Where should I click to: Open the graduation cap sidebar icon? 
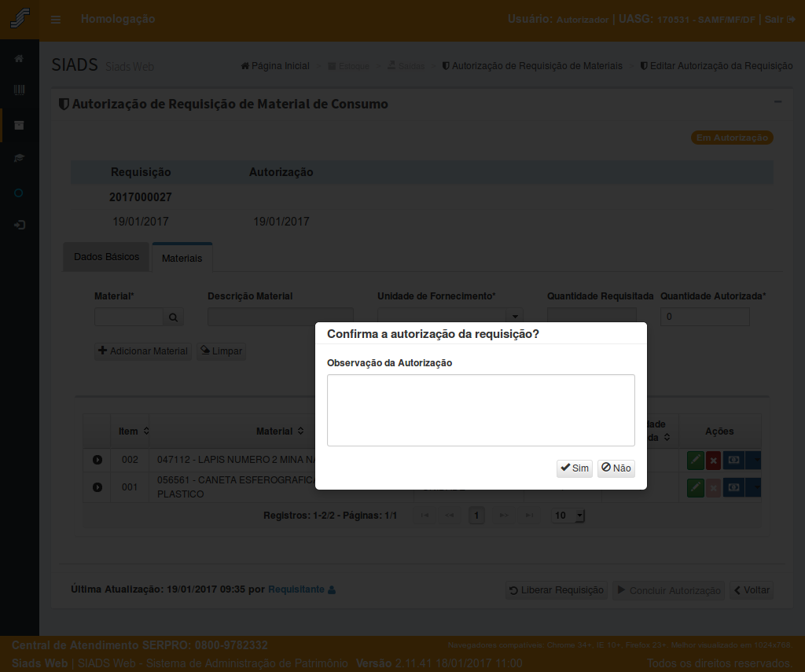[x=19, y=158]
